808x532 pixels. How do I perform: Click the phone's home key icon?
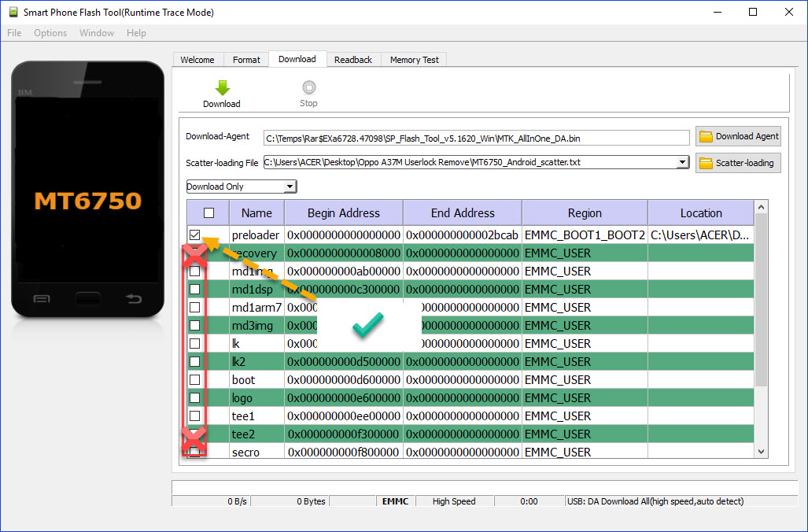coord(87,298)
